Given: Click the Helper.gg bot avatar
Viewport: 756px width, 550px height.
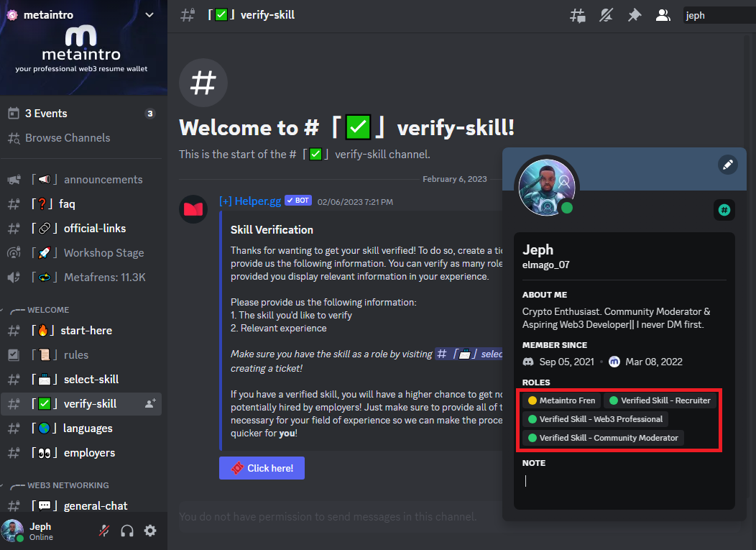Looking at the screenshot, I should [x=193, y=209].
